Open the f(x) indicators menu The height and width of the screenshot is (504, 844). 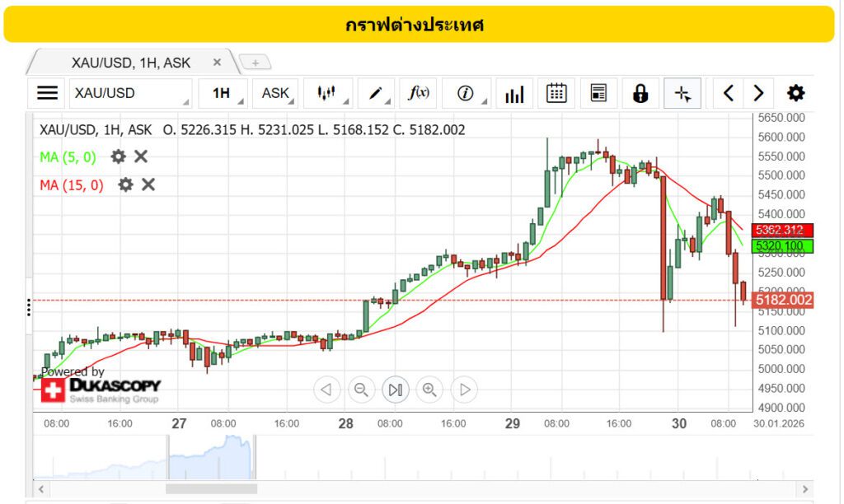[419, 93]
